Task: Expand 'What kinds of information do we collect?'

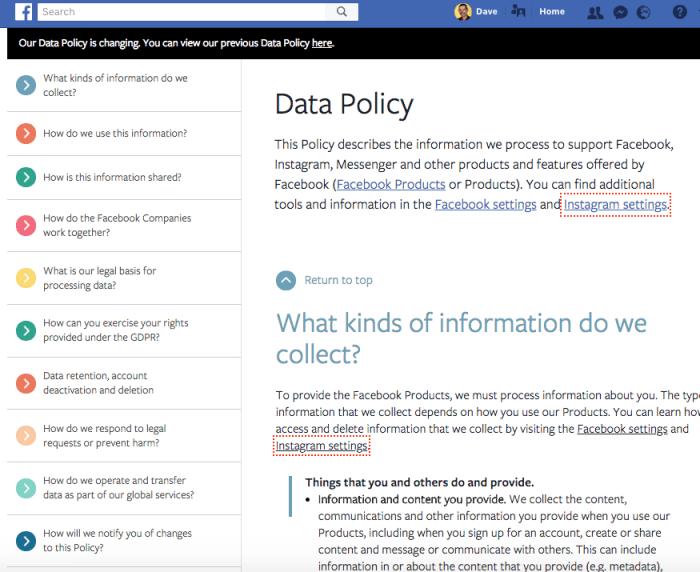Action: [x=26, y=85]
